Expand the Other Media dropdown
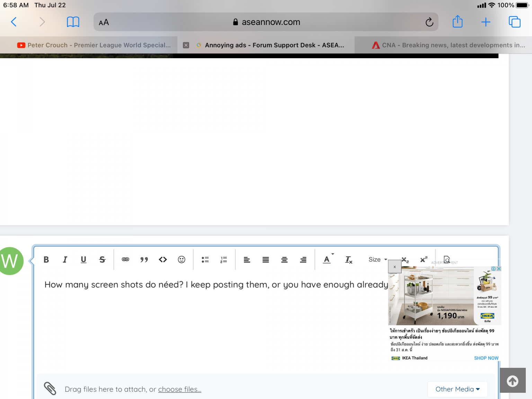Screen dimensions: 532x399 (x=457, y=389)
